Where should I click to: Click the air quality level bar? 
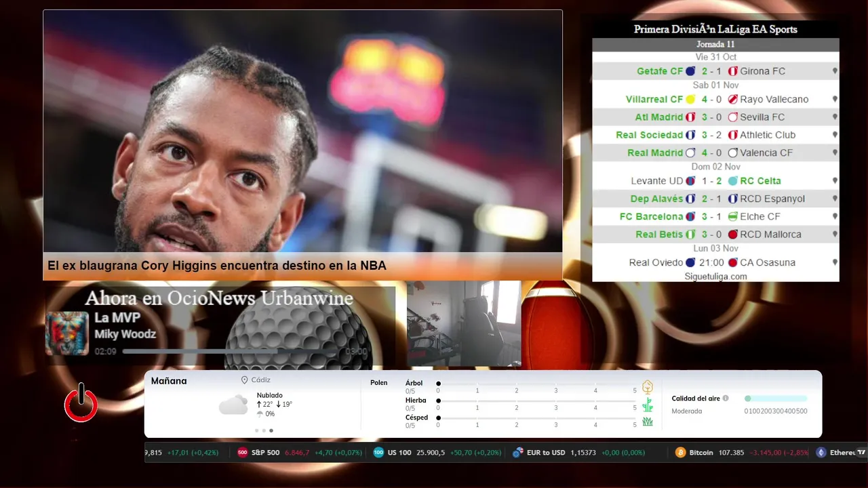(776, 399)
